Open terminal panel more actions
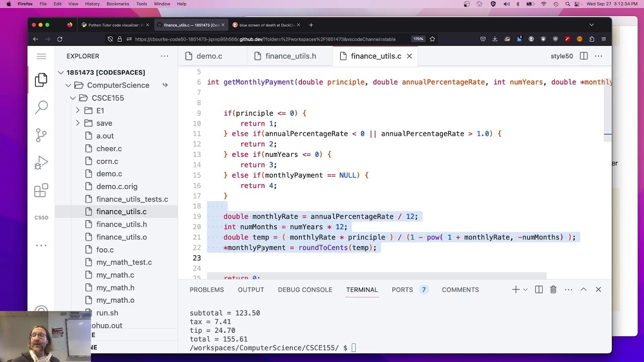Viewport: 644px width, 362px height. [x=569, y=290]
